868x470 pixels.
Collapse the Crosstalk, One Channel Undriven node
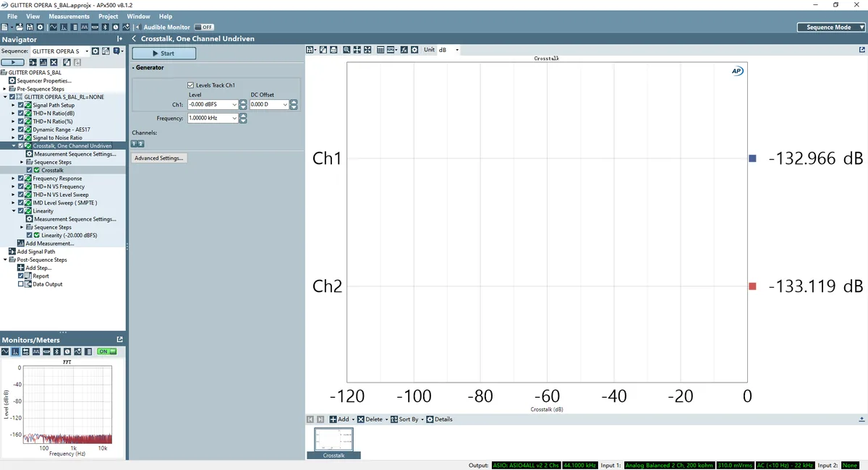[13, 145]
